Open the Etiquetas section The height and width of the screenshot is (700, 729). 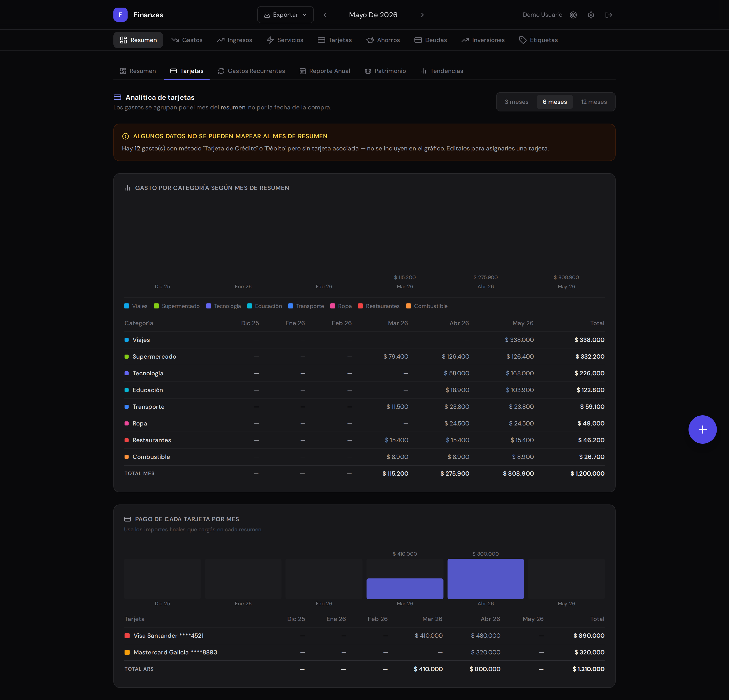(x=539, y=40)
